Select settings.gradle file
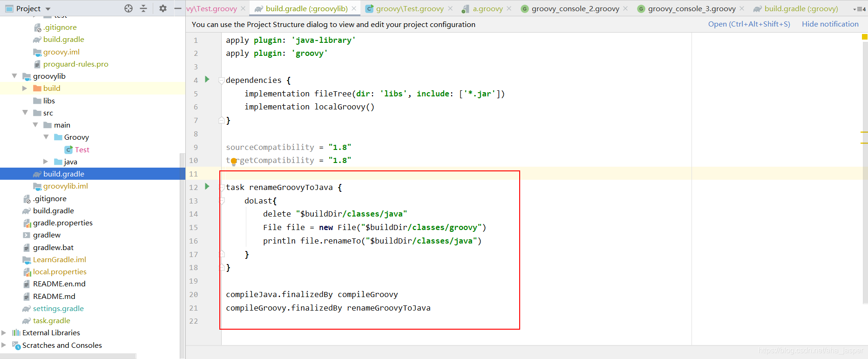This screenshot has height=359, width=868. 58,308
